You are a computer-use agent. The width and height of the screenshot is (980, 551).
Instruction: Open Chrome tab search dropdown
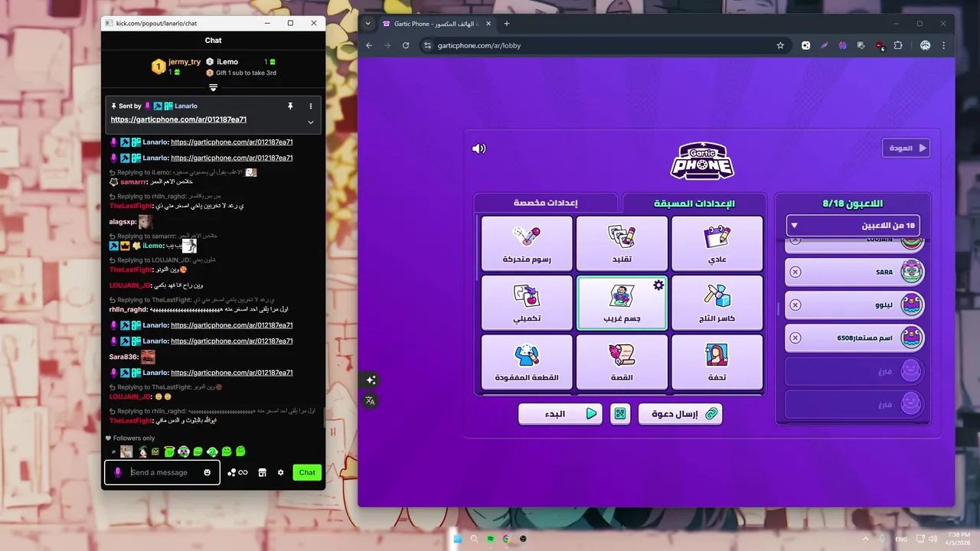pos(367,24)
